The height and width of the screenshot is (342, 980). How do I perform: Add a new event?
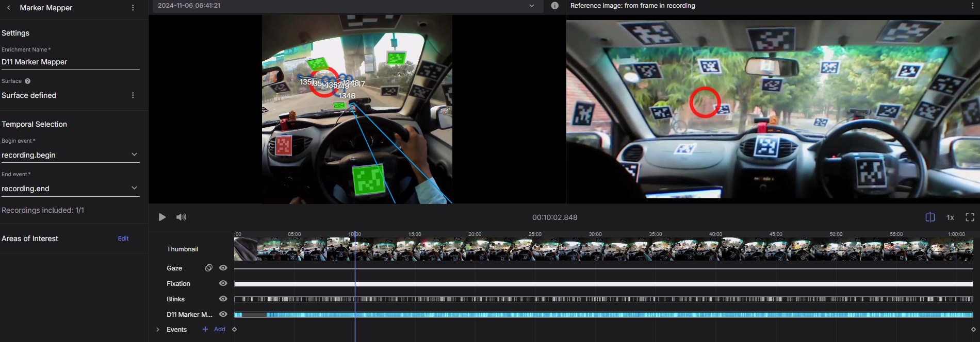[214, 329]
